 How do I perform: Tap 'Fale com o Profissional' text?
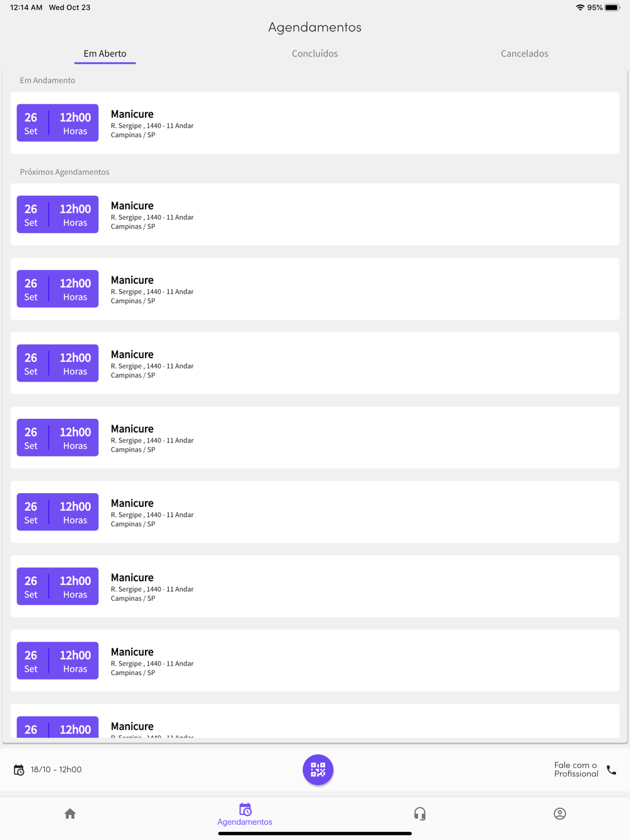click(x=576, y=769)
